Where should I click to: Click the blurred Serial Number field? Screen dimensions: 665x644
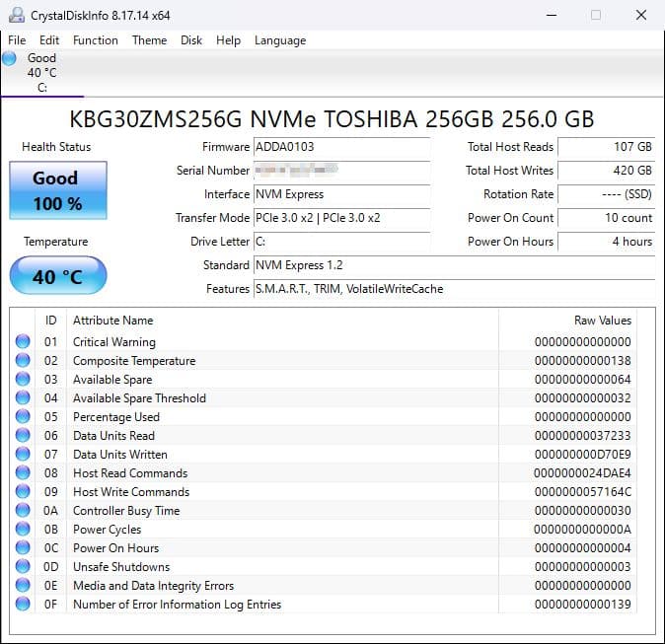tap(341, 171)
